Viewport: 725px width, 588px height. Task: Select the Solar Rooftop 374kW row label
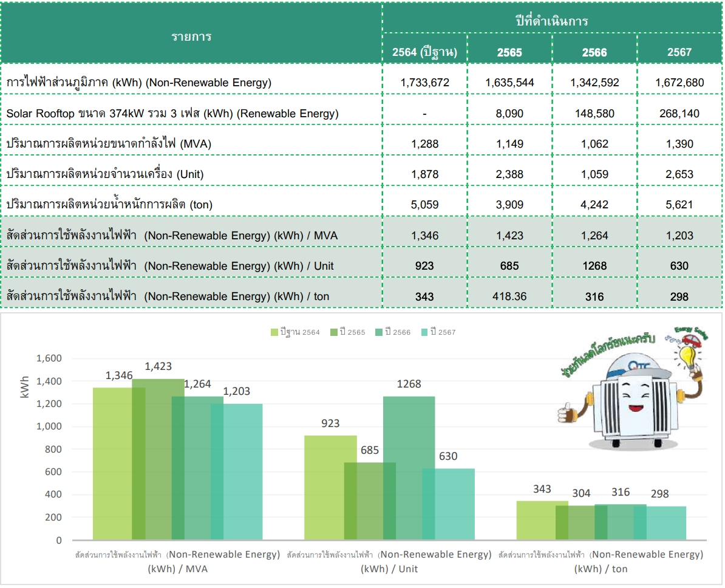point(172,114)
